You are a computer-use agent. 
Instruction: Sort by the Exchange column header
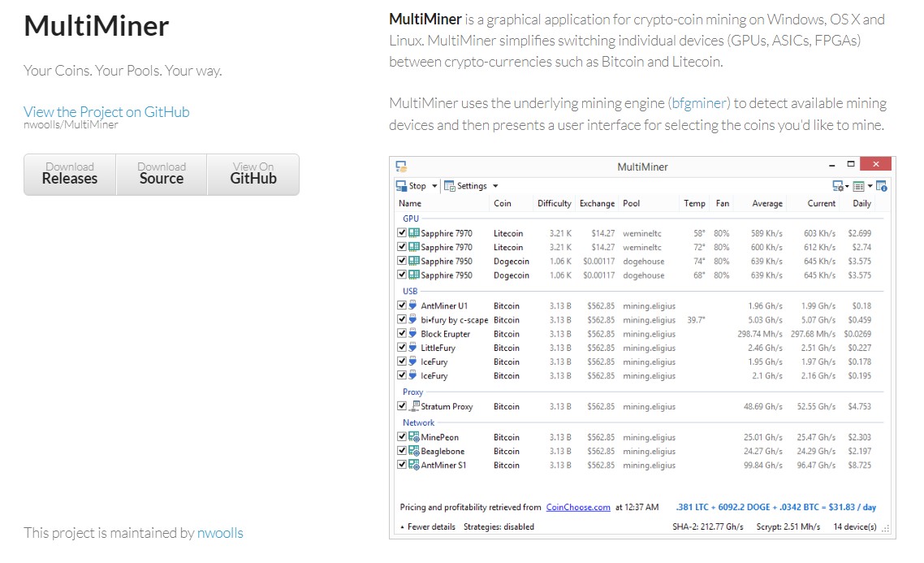click(x=597, y=203)
